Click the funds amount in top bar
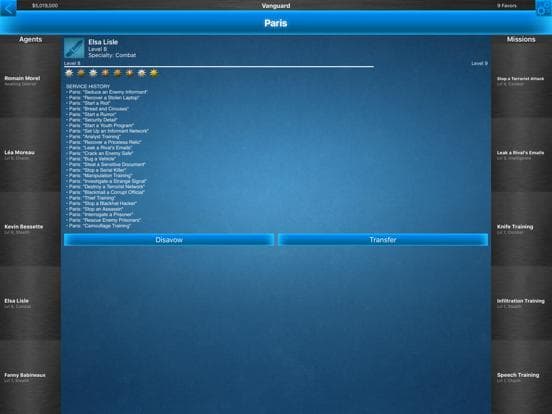This screenshot has height=414, width=552. click(x=45, y=5)
